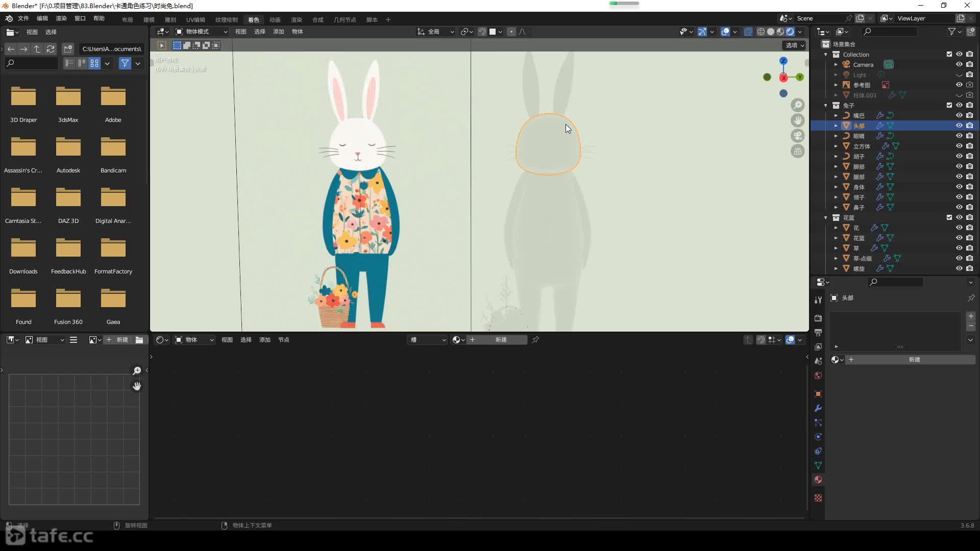This screenshot has height=551, width=980.
Task: Open the 选项 options dropdown
Action: (794, 45)
